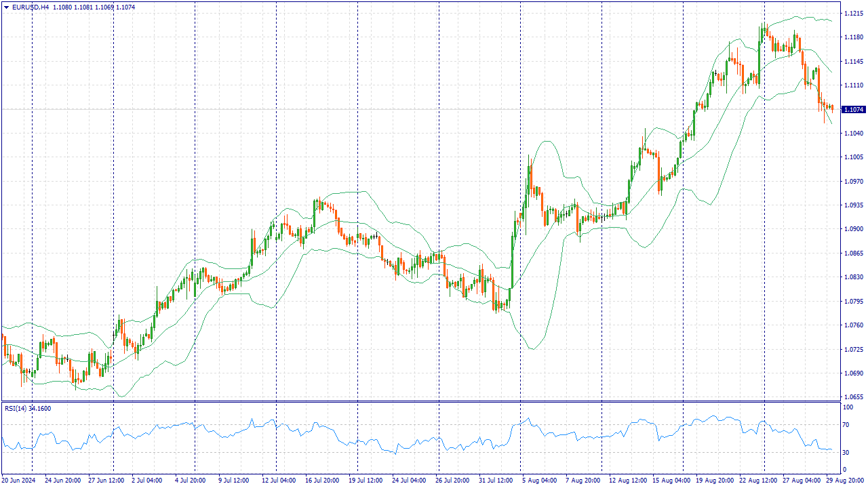Click the 1.0795 price scale label
This screenshot has width=868, height=488.
pos(853,302)
